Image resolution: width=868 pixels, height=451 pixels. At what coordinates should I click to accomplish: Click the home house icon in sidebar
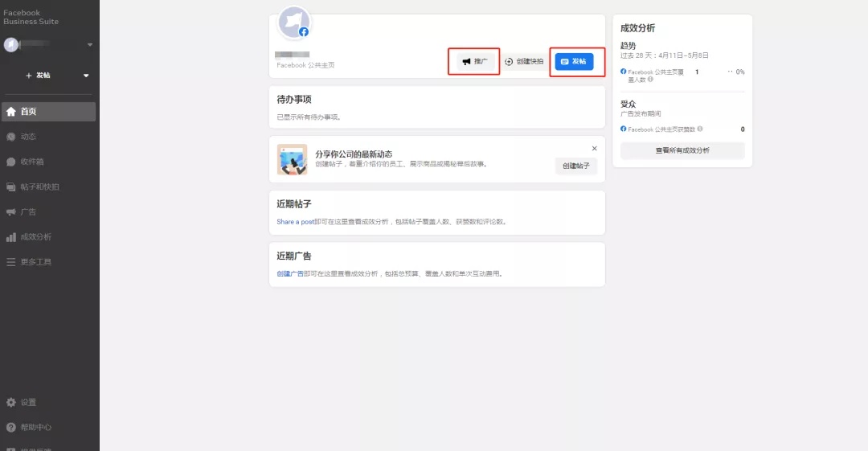coord(11,112)
